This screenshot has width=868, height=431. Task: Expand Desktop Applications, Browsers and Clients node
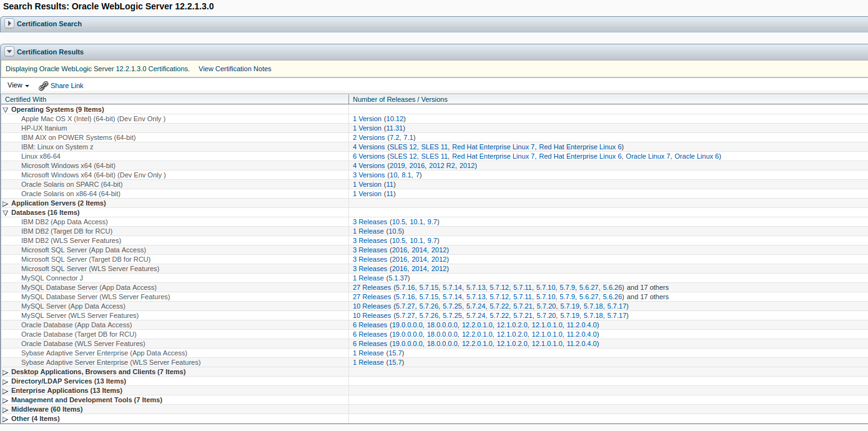pyautogui.click(x=6, y=372)
